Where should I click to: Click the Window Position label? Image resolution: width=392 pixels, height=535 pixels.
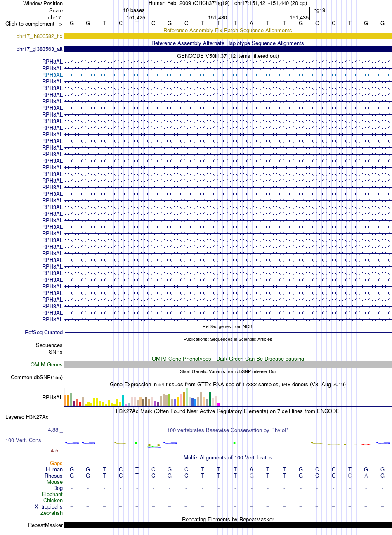[43, 3]
